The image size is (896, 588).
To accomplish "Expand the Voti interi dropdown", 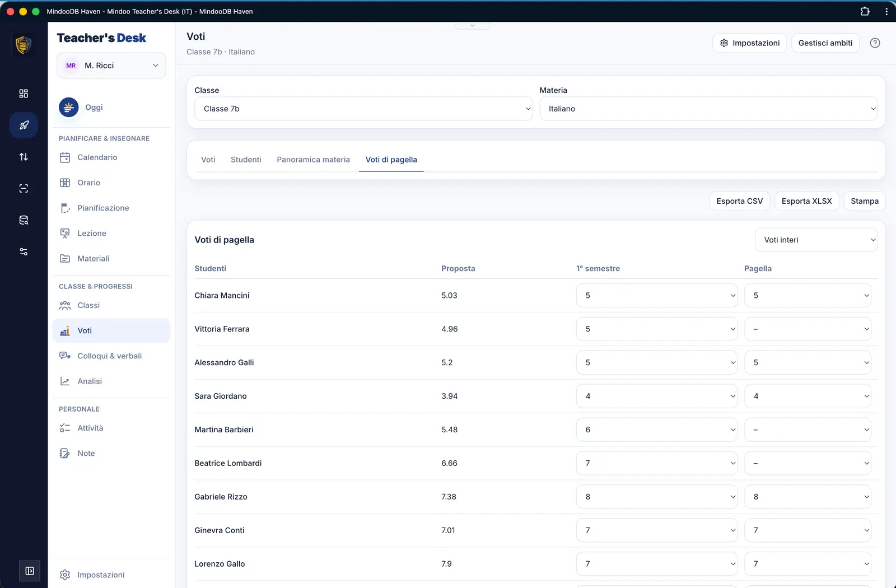I will pos(816,240).
